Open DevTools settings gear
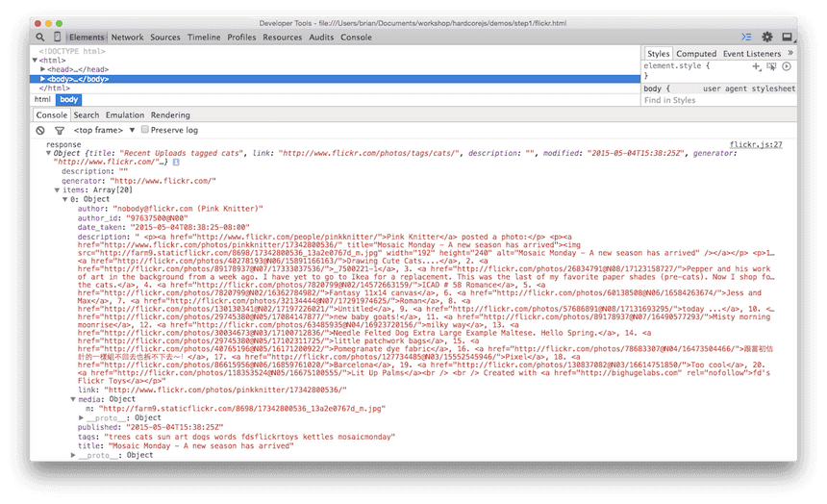The width and height of the screenshot is (827, 504). 767,38
